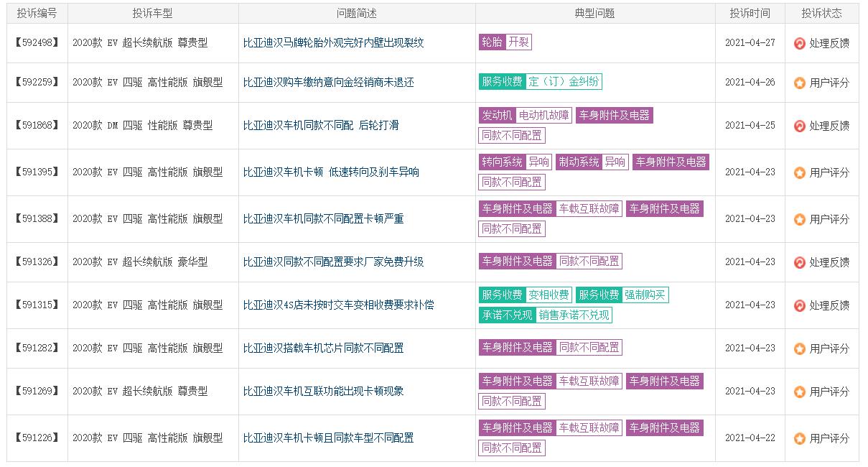Select complaint number 【592259】
This screenshot has width=868, height=467.
[37, 83]
